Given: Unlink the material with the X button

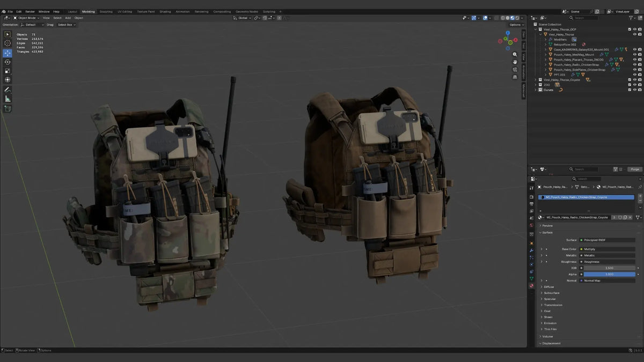Looking at the screenshot, I should tap(631, 217).
